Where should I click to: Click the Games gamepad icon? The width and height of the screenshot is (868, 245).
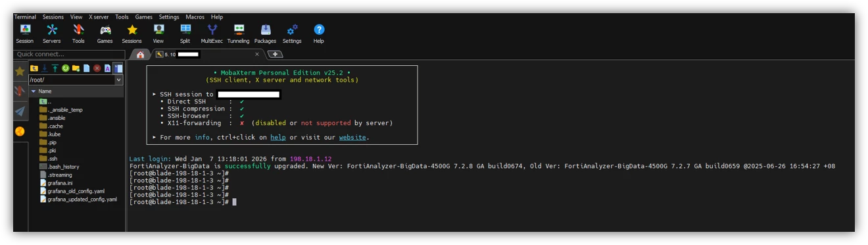pos(105,34)
